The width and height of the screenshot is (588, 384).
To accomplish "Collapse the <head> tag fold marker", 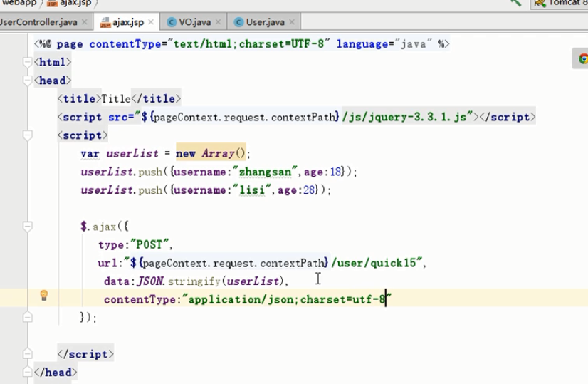I will [27, 81].
